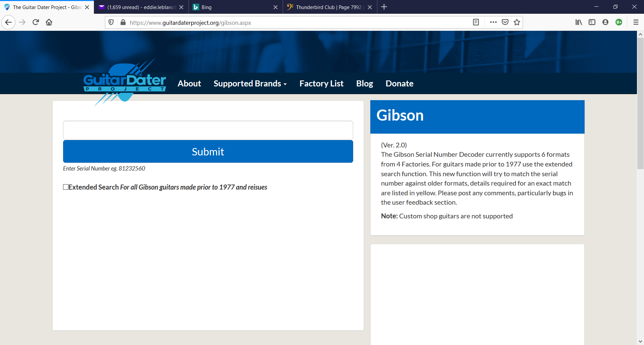Click the GuitarDater Project logo
Image resolution: width=644 pixels, height=345 pixels.
tap(124, 82)
